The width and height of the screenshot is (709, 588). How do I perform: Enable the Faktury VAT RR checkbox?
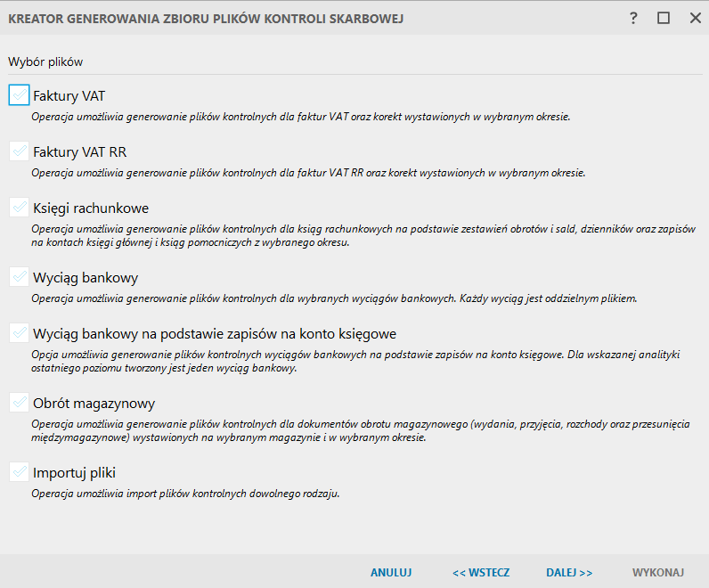tap(19, 151)
